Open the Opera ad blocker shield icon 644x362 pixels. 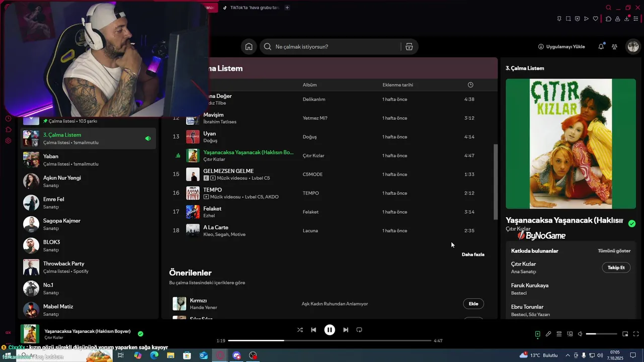click(577, 19)
